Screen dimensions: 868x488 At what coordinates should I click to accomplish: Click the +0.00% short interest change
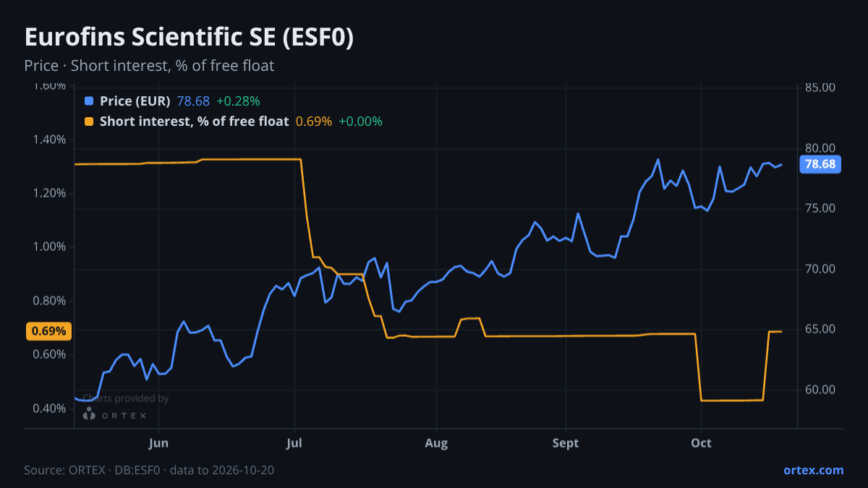360,121
